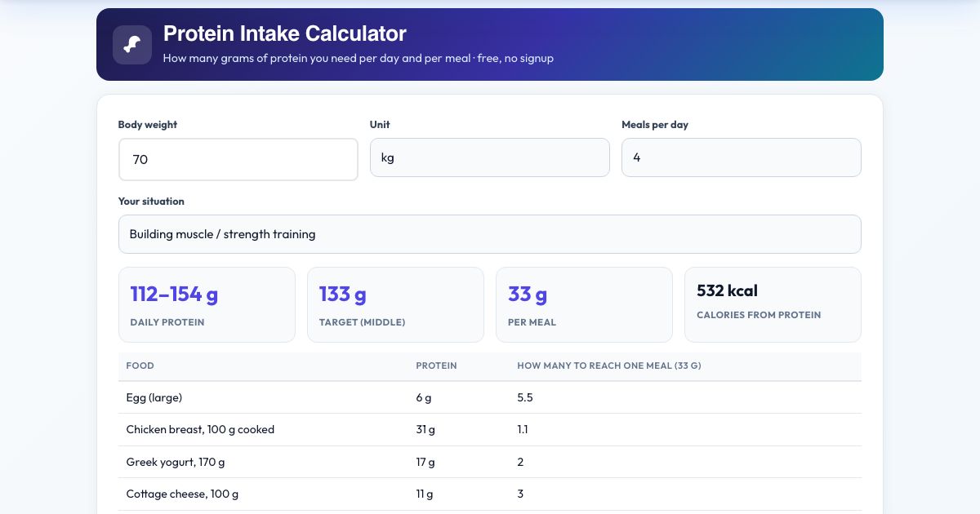Click the count 3 in the Cottage cheese row
980x514 pixels.
pyautogui.click(x=520, y=494)
